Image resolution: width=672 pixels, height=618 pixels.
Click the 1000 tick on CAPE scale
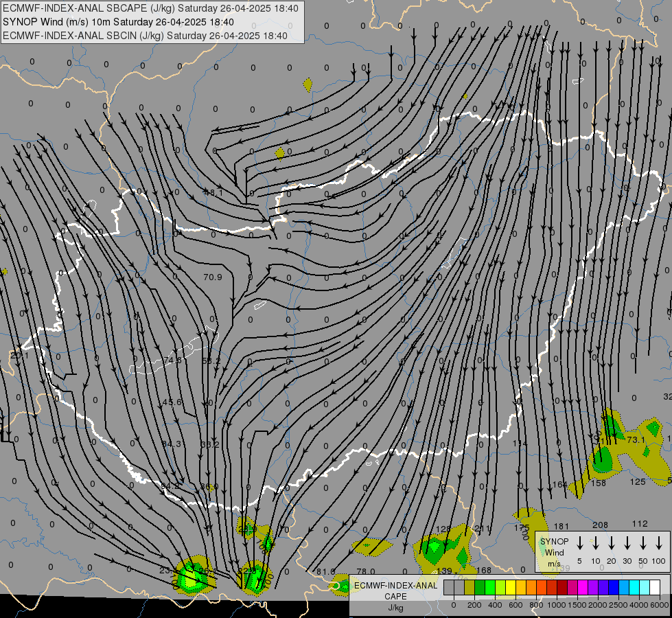coord(557,605)
